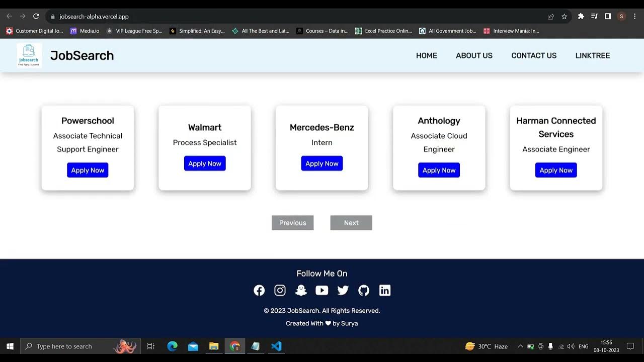Image resolution: width=644 pixels, height=362 pixels.
Task: Open the Snapchat ghost icon in footer
Action: pos(301,290)
